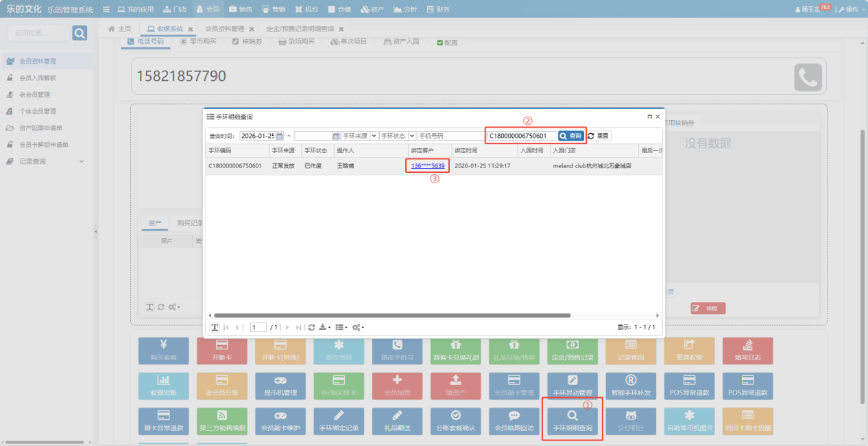Click the phone call icon beside number

[x=808, y=78]
